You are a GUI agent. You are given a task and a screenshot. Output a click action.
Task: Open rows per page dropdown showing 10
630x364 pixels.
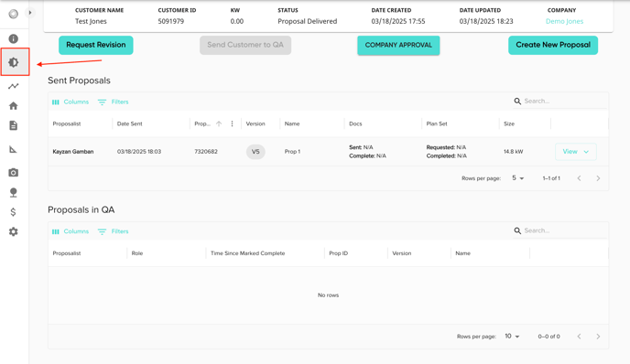click(x=512, y=337)
